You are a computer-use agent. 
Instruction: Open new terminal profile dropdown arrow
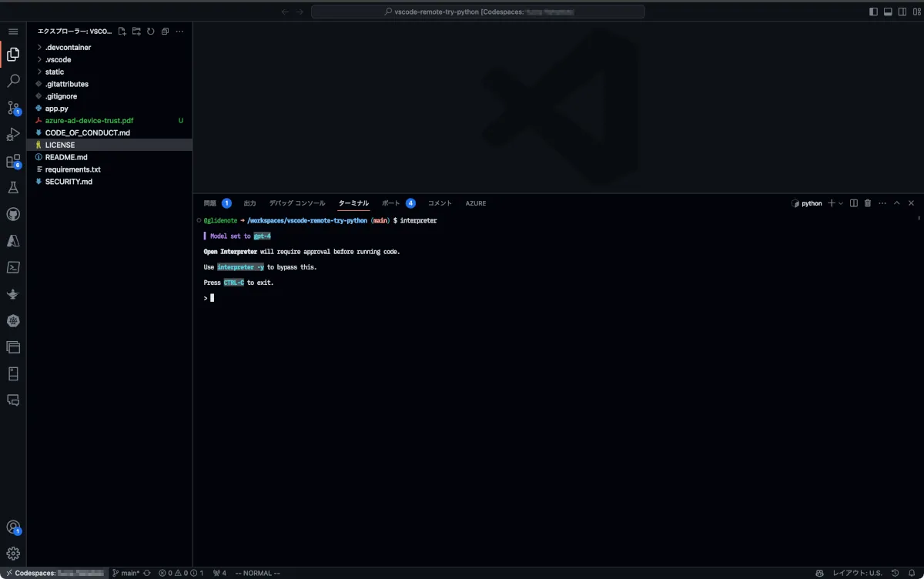(x=841, y=203)
